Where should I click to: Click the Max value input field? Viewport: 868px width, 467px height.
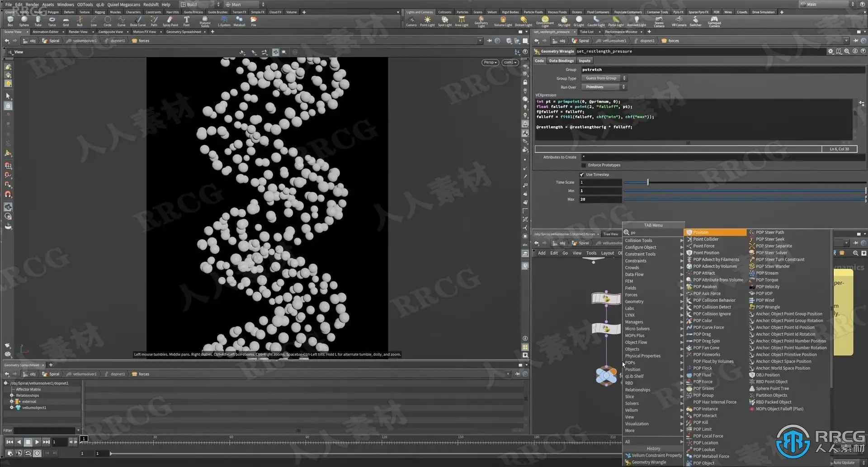click(600, 199)
